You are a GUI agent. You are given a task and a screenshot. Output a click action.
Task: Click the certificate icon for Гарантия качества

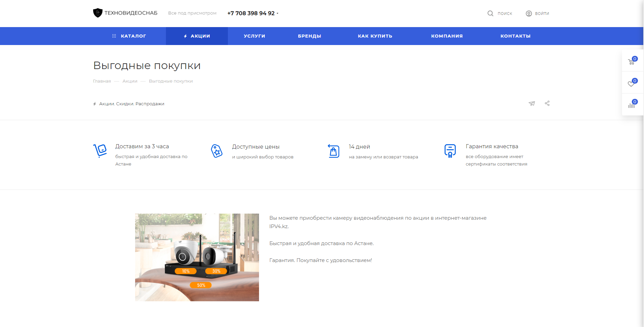450,151
